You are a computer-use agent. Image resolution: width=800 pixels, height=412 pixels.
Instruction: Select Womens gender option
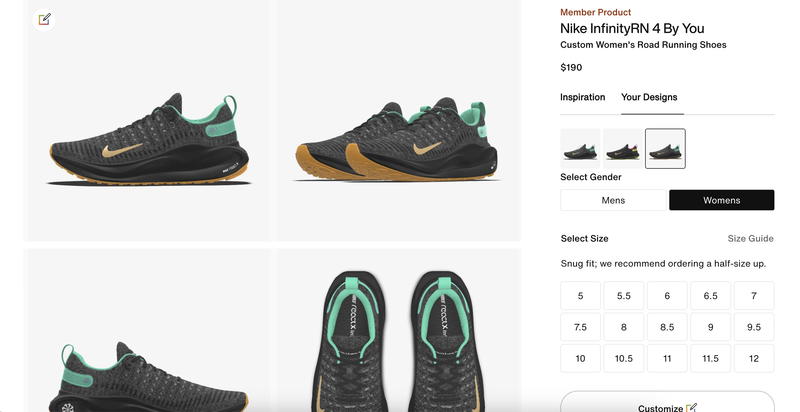[x=721, y=200]
